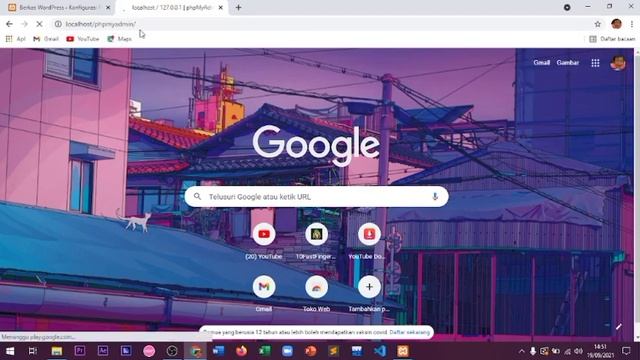The height and width of the screenshot is (360, 640).
Task: Select the localhost phpMyAdmin tab
Action: coord(171,7)
